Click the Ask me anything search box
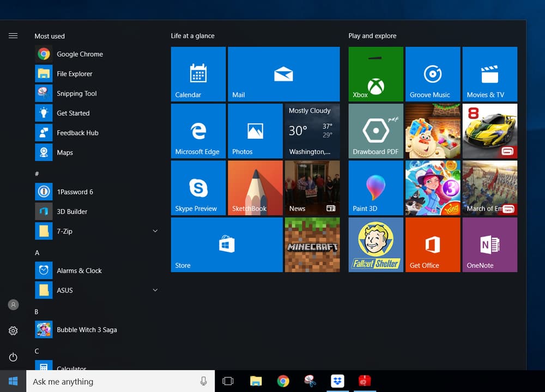Image resolution: width=545 pixels, height=392 pixels. (120, 381)
